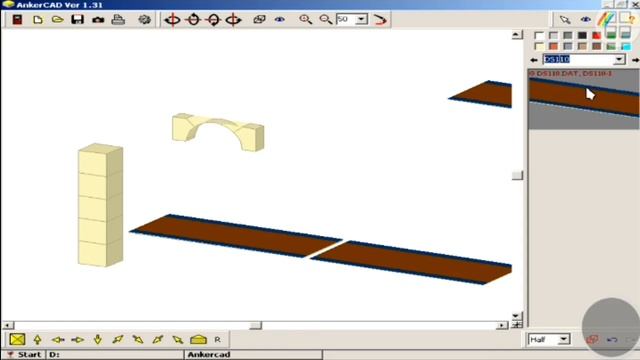Image resolution: width=640 pixels, height=360 pixels.
Task: Pick the green color swatch in top row
Action: coord(611,35)
